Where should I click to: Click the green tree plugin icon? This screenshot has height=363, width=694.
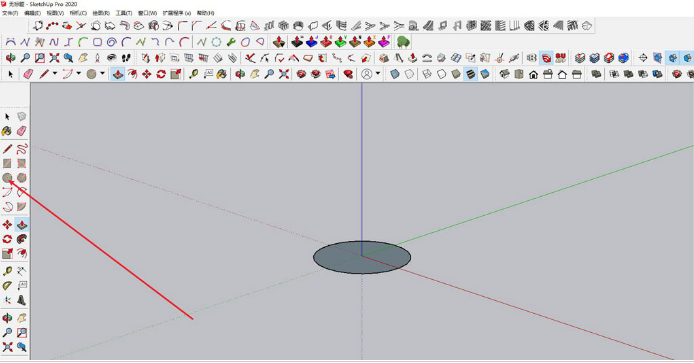point(403,42)
